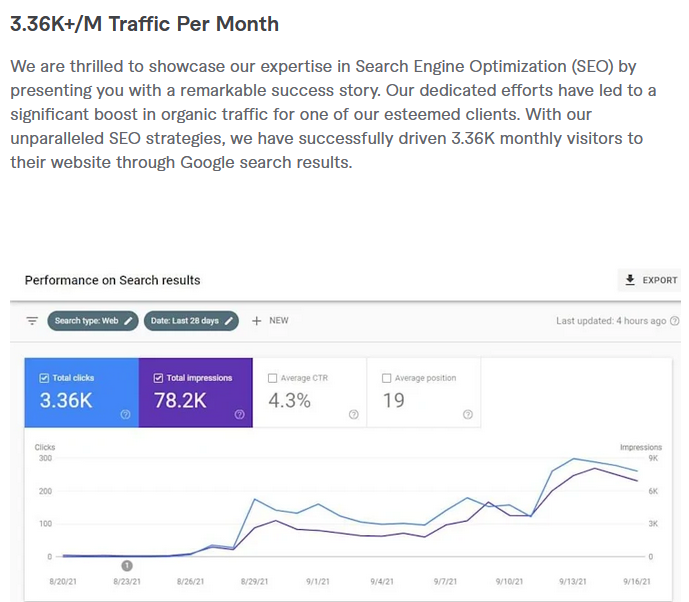Click pencil icon on Search type chip
This screenshot has width=689, height=602.
click(128, 321)
